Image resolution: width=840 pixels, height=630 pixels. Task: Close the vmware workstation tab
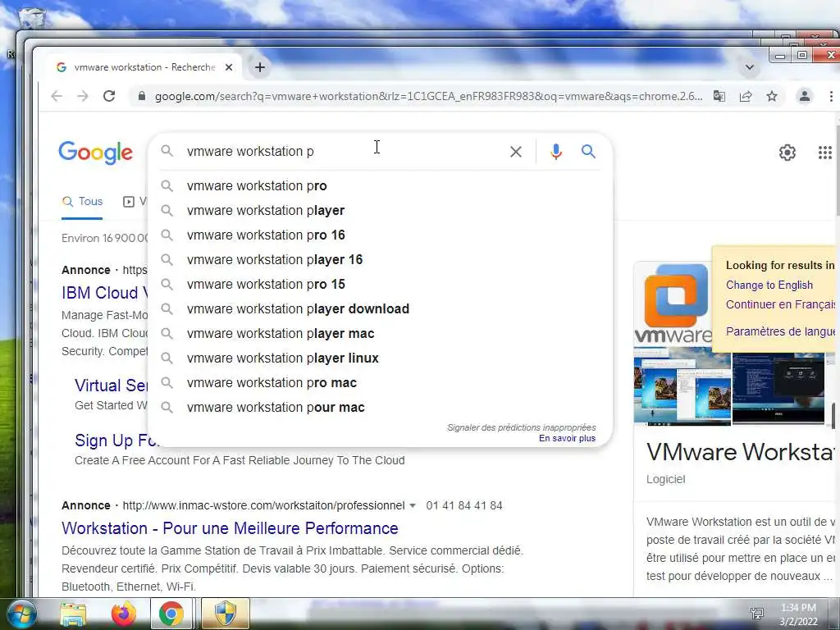(x=229, y=67)
